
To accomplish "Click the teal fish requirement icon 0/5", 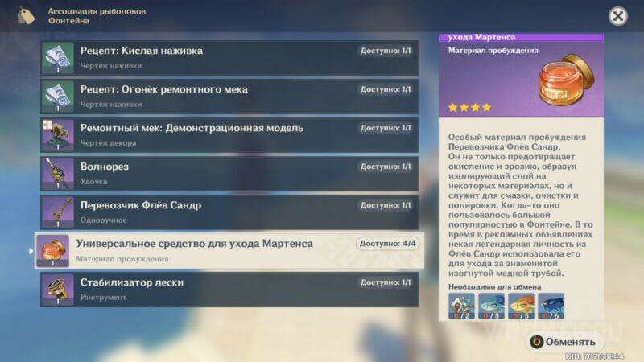I will coord(491,306).
